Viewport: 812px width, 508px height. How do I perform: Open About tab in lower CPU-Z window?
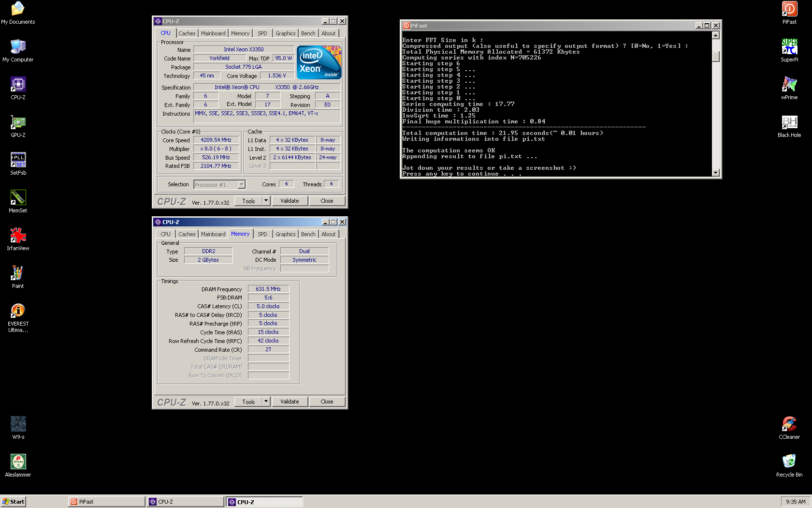click(329, 234)
